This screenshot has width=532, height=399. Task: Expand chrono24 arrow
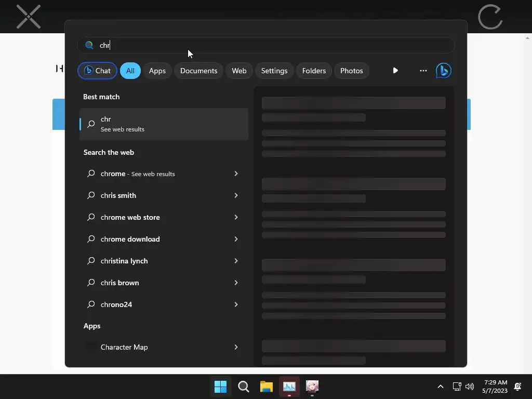coord(236,304)
